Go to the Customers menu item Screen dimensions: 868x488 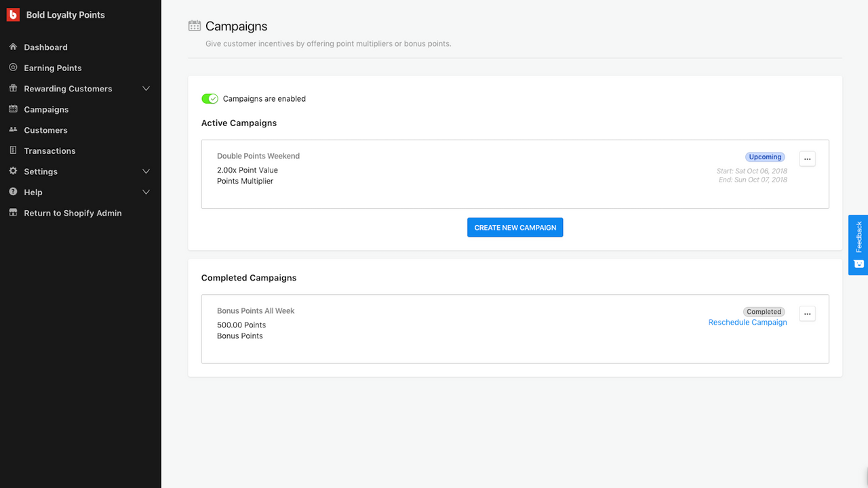pyautogui.click(x=45, y=130)
